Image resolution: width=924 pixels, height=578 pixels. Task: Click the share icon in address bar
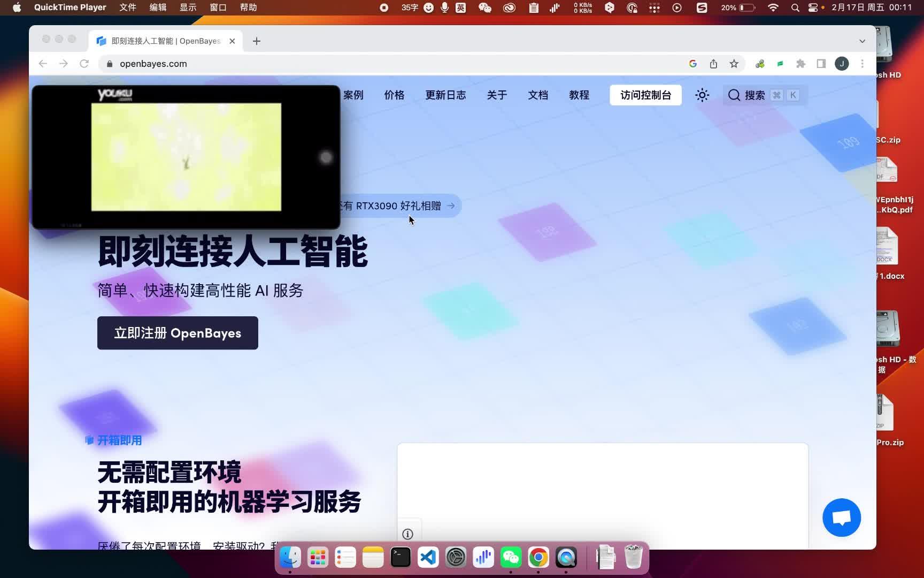tap(713, 64)
